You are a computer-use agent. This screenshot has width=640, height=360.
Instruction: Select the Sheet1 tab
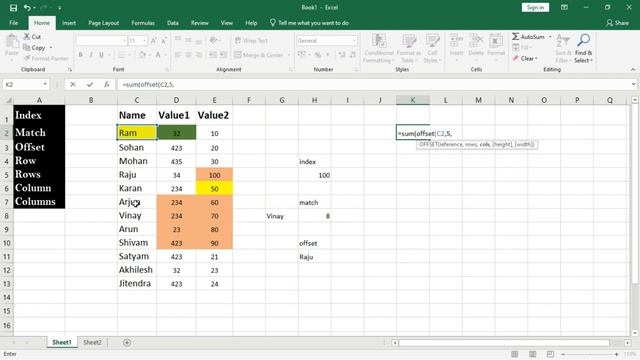coord(62,342)
